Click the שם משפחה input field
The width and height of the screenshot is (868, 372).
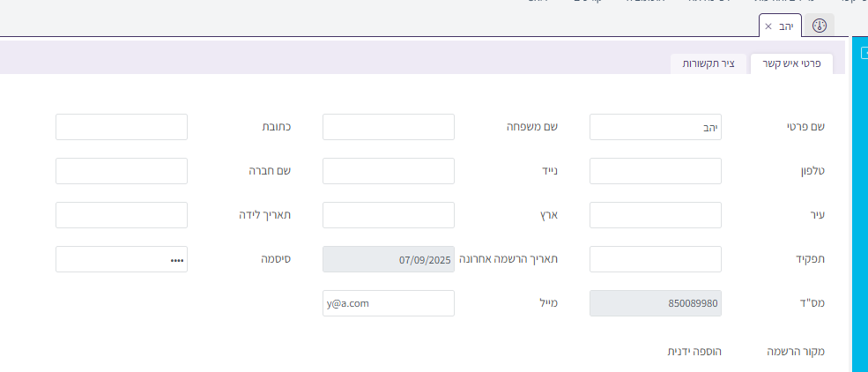coord(388,127)
